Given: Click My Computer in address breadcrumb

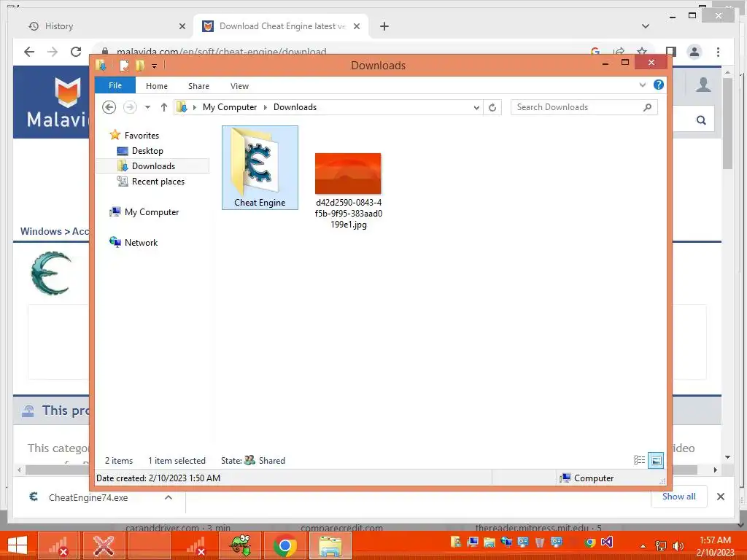Looking at the screenshot, I should coord(230,107).
